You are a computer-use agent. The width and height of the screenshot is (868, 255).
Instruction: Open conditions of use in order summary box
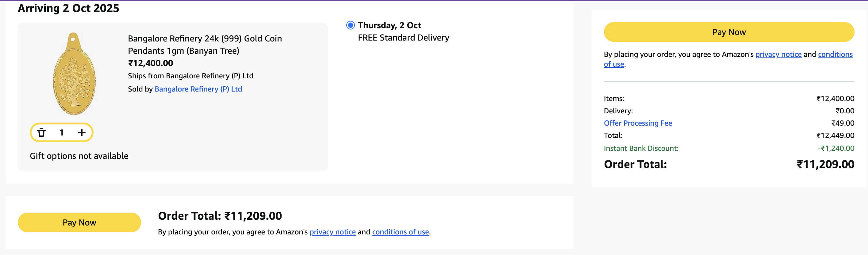tap(835, 54)
